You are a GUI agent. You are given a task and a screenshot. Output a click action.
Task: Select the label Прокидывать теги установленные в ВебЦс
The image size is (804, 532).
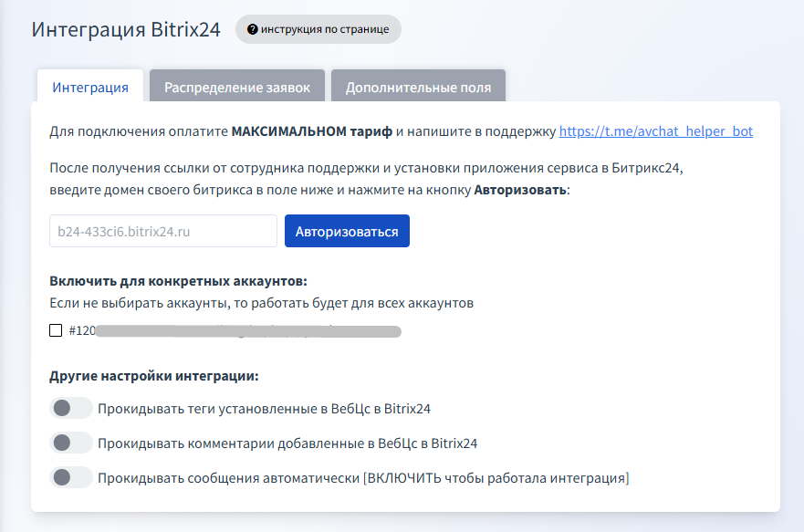click(x=264, y=409)
